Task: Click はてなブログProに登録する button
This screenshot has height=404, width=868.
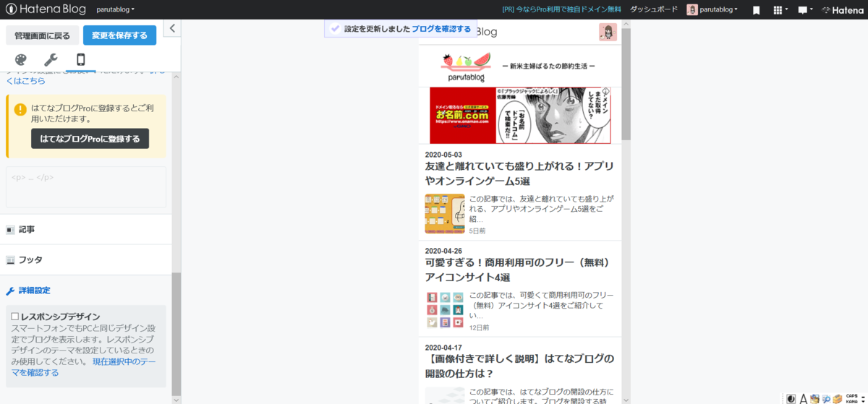Action: [x=90, y=139]
